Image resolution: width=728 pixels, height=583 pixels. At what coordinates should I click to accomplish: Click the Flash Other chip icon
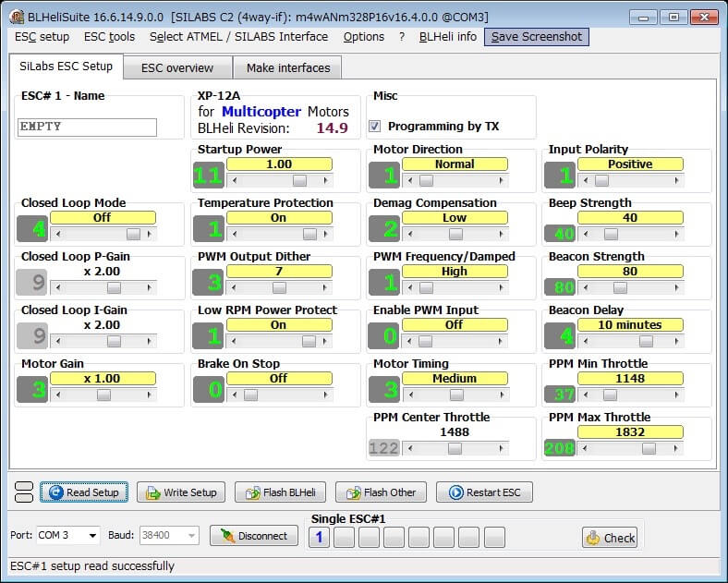353,492
